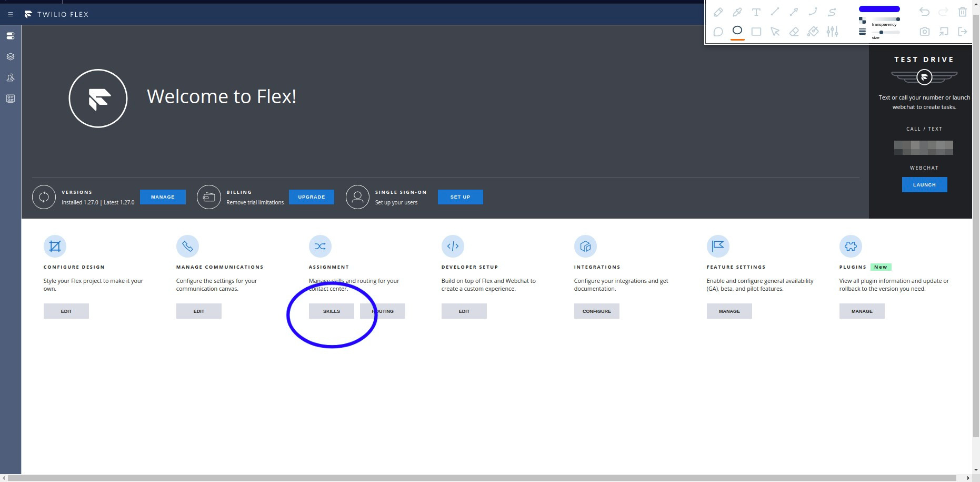Select the cursor pointer tool
Screen dimensions: 980x482
[x=775, y=32]
